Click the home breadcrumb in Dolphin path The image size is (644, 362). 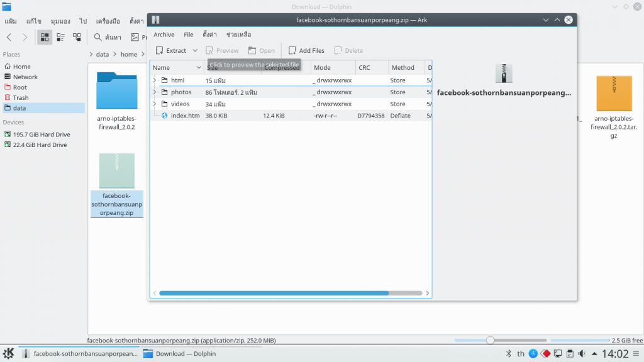point(128,54)
